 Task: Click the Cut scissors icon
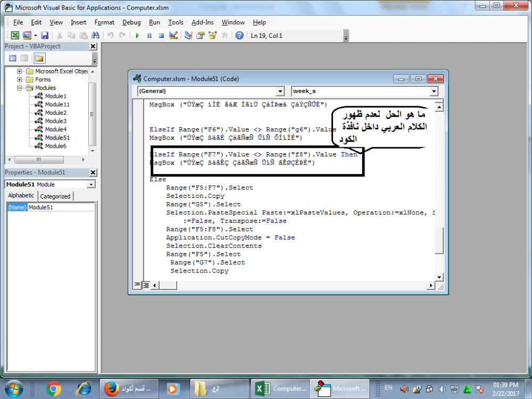(60, 35)
